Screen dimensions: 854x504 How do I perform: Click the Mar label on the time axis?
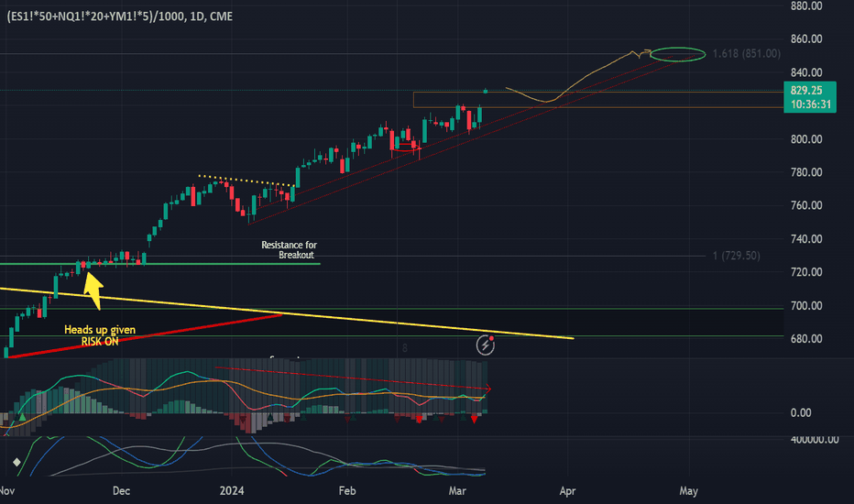click(457, 491)
